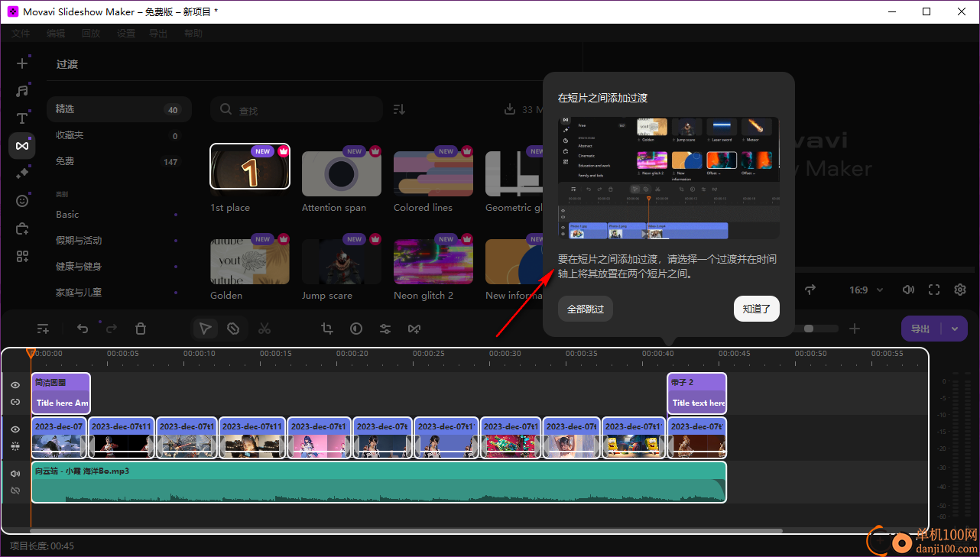Toggle title track visibility eye

(15, 385)
